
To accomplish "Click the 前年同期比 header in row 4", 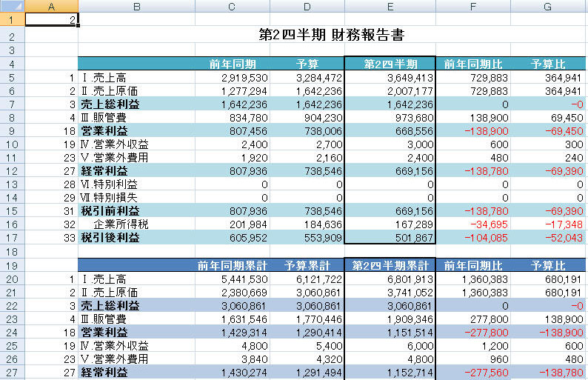I will pos(473,64).
